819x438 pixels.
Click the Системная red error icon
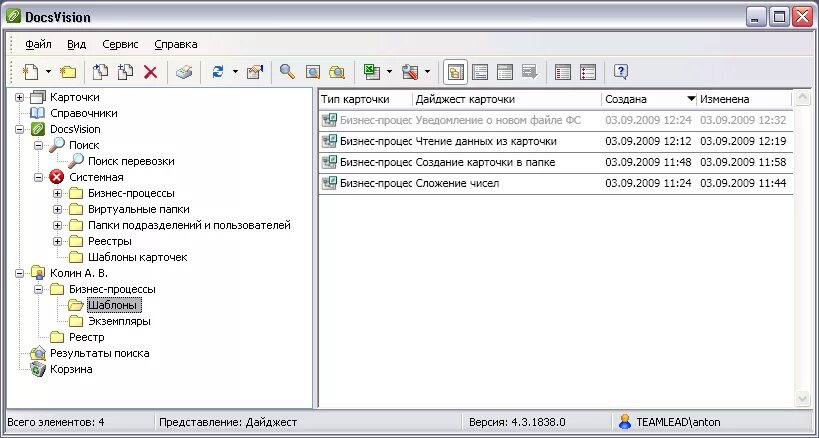pos(56,177)
